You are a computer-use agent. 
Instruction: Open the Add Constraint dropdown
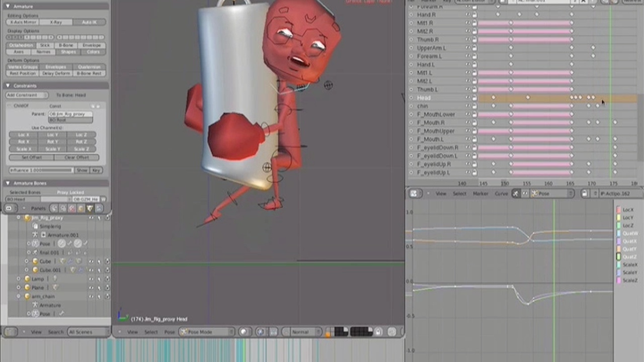27,95
